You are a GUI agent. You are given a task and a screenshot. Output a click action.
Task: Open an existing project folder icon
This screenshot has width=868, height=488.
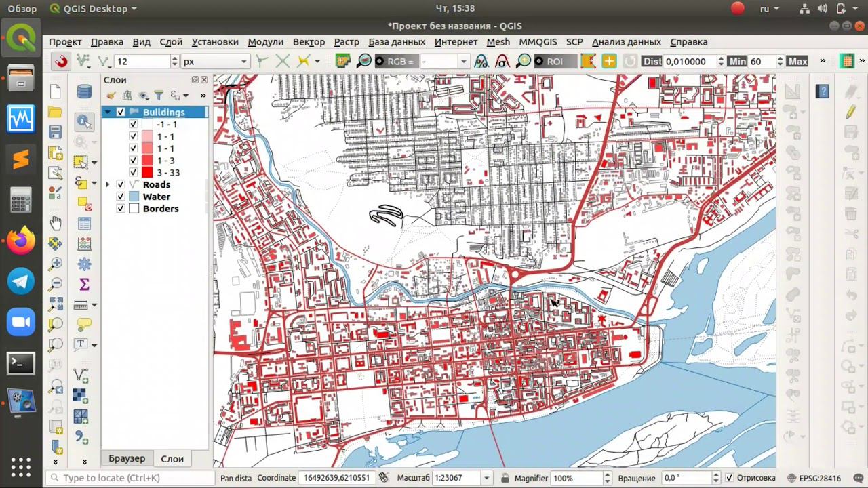click(x=56, y=112)
